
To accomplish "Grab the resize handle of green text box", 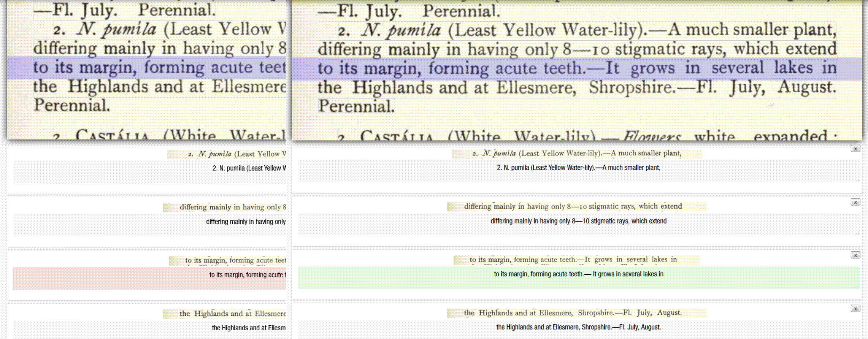I will 857,287.
